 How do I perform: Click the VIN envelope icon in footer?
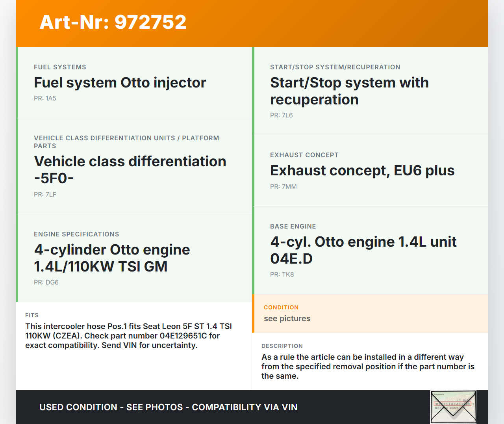click(453, 407)
